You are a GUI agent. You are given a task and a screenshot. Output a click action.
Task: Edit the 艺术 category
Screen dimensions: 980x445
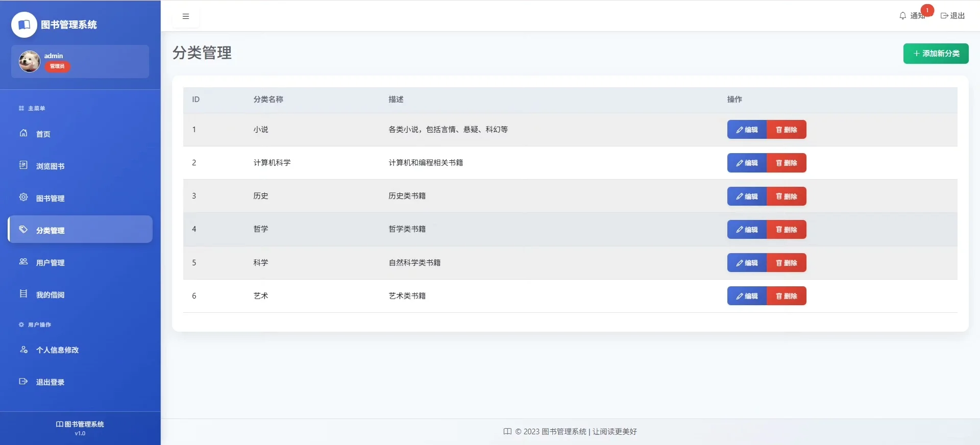747,296
